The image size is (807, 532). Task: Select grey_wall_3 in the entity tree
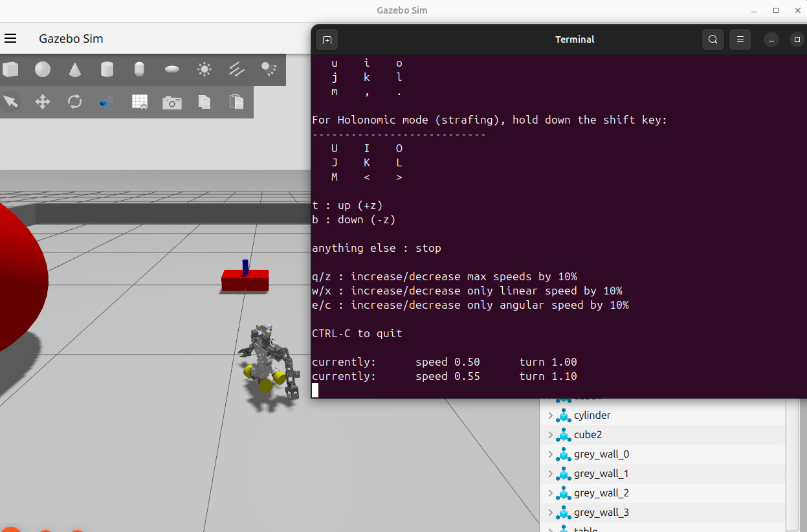click(x=601, y=513)
